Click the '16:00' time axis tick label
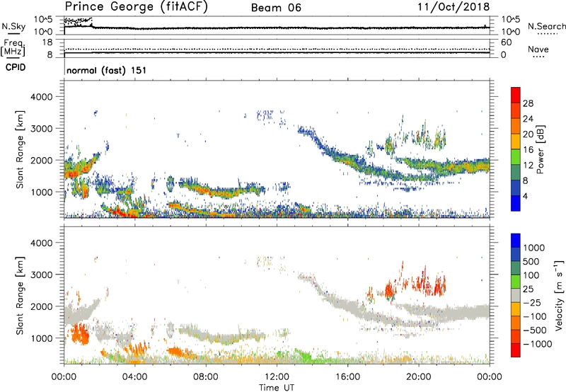Image resolution: width=566 pixels, height=392 pixels. pos(347,377)
